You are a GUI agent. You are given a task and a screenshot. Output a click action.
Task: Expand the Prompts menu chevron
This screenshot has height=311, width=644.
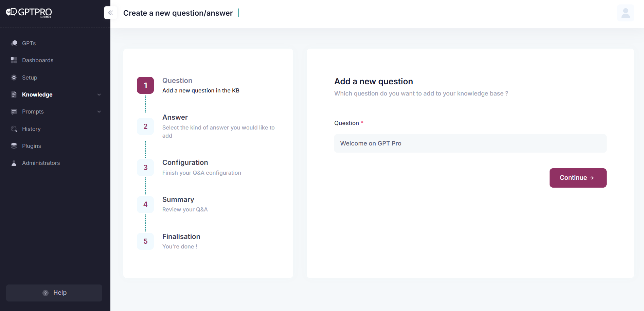(x=99, y=111)
